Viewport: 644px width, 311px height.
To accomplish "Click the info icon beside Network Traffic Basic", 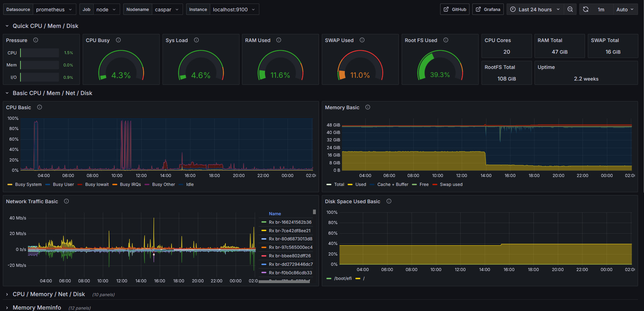I will 66,201.
